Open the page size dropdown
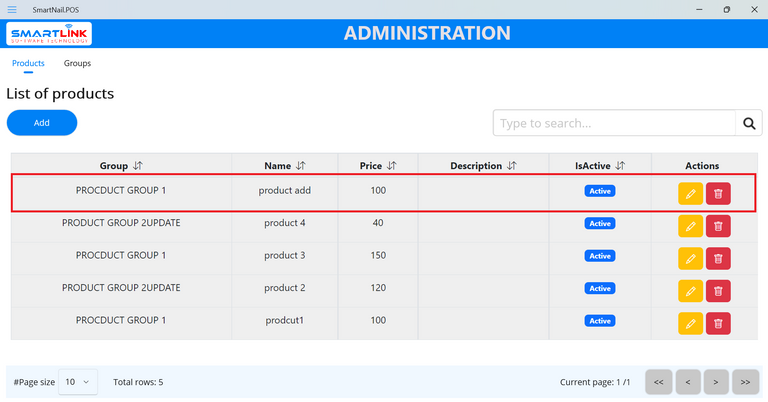This screenshot has height=402, width=768. click(77, 382)
